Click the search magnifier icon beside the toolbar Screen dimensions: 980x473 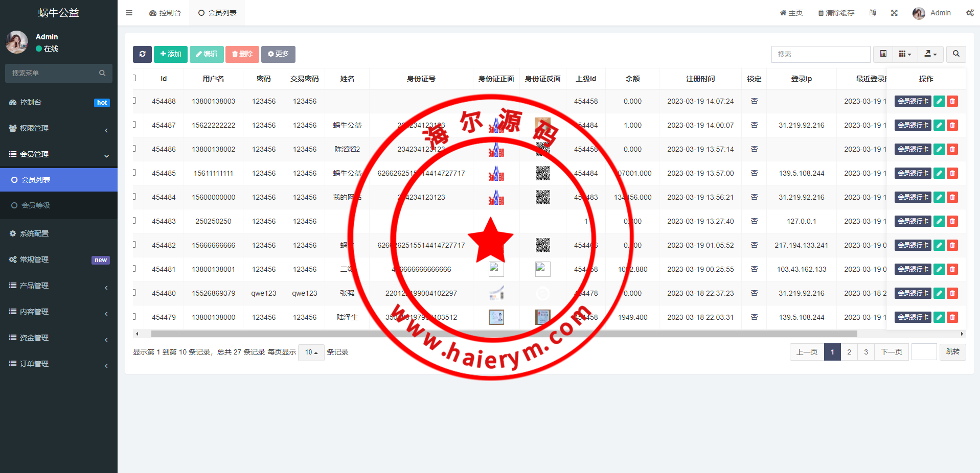pos(955,54)
